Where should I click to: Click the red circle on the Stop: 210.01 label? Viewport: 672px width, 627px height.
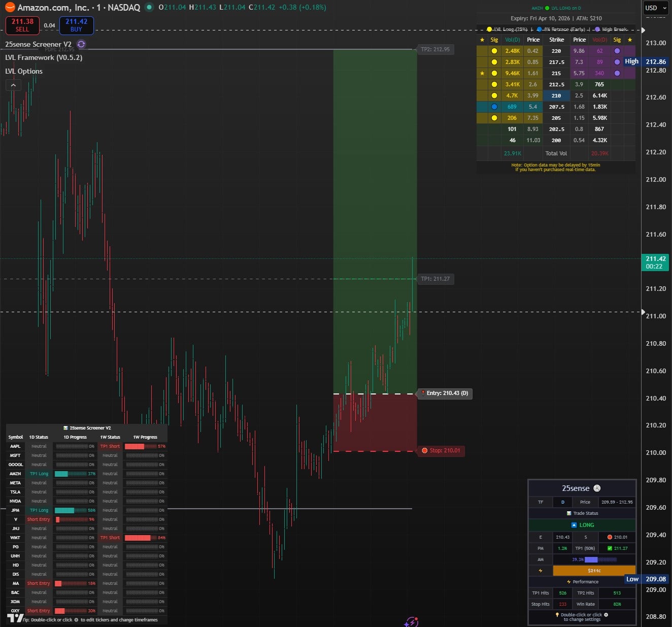pyautogui.click(x=425, y=450)
